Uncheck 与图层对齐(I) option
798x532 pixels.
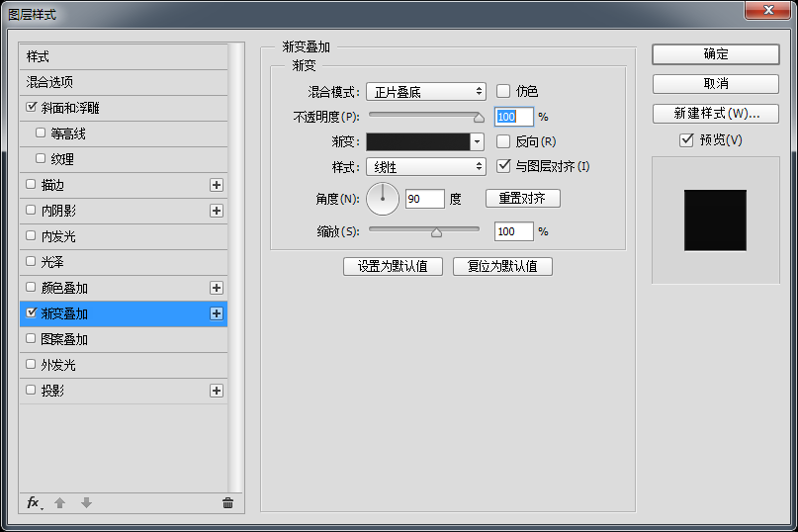pos(502,165)
